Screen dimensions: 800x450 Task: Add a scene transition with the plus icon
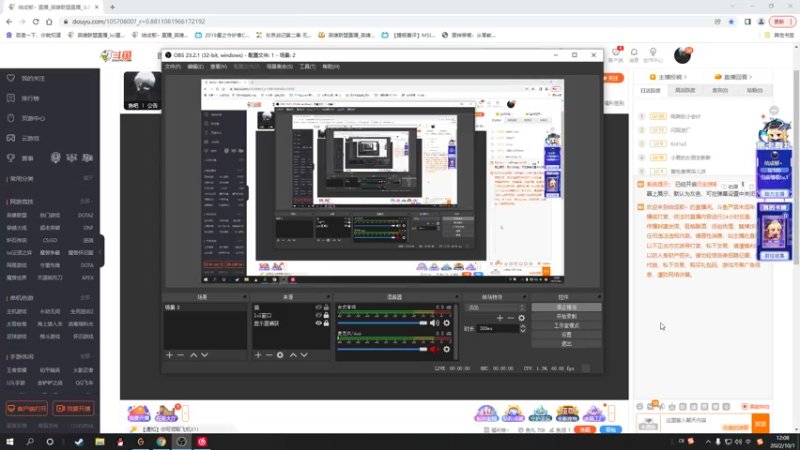tap(499, 318)
